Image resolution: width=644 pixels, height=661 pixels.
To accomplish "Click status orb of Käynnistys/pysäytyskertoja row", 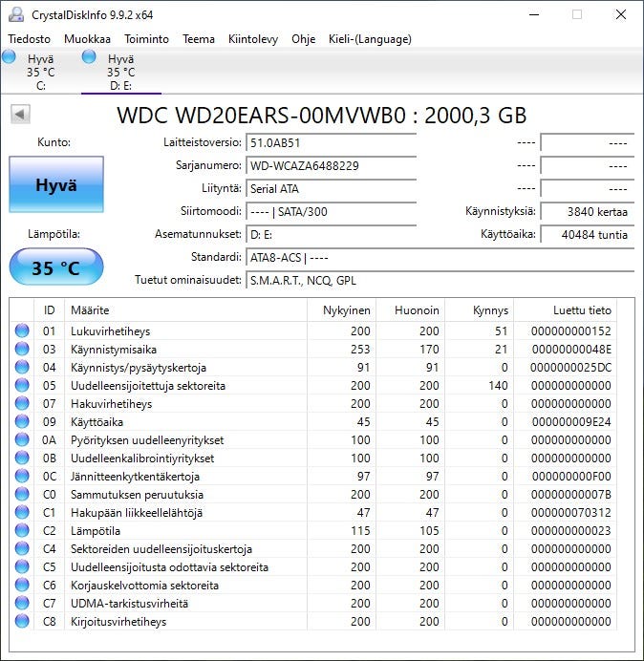I will click(x=22, y=367).
